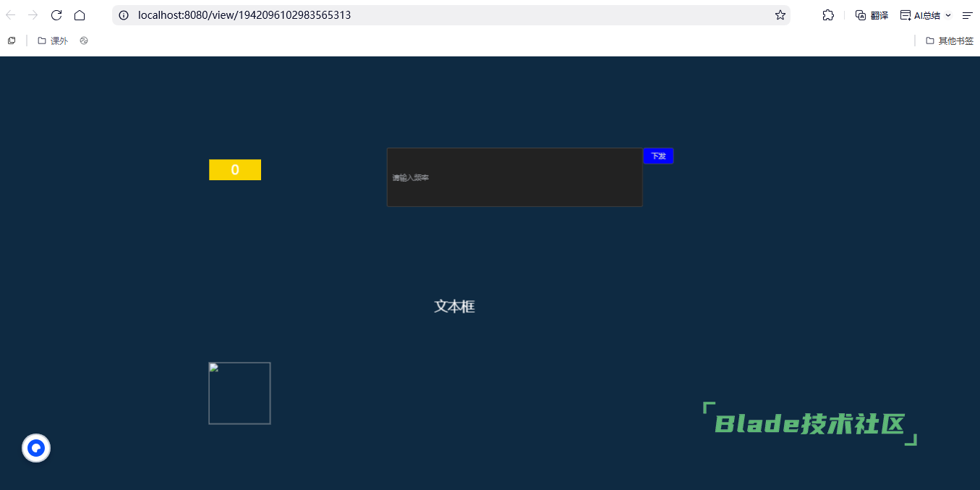Open the extensions puzzle icon

pos(828,15)
